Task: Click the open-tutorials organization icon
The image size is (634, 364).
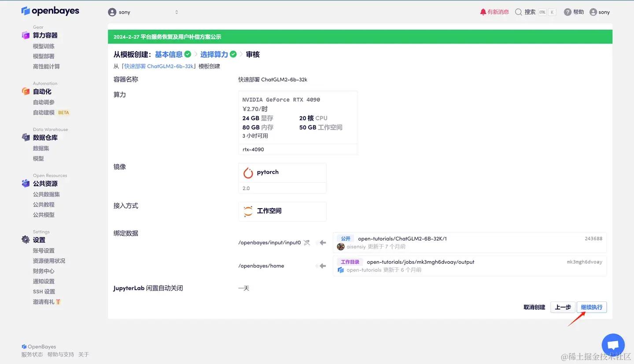Action: [340, 270]
